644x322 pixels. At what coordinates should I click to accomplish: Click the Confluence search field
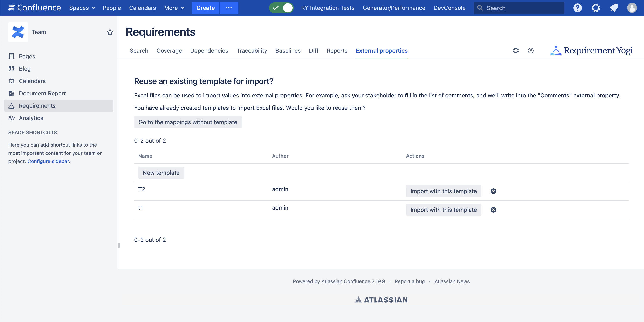click(522, 8)
